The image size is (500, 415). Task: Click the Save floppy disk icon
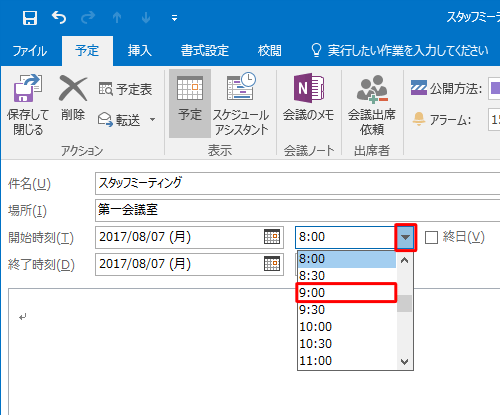30,18
